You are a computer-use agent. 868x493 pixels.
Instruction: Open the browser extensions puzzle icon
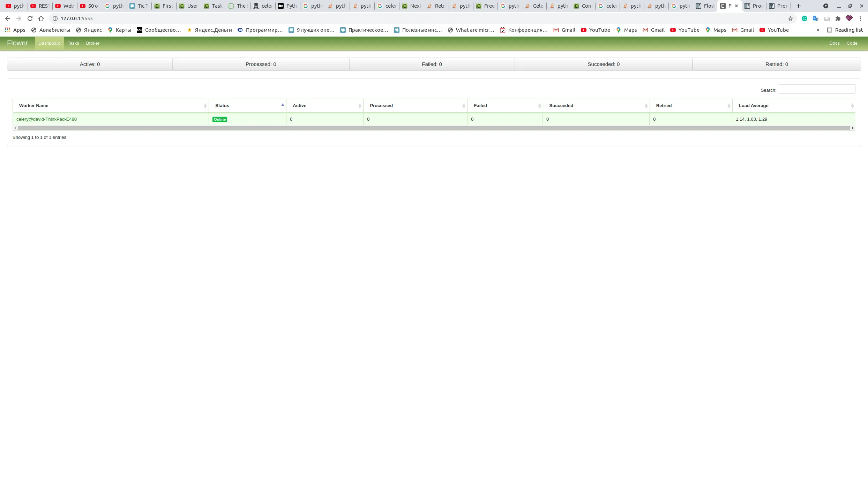tap(838, 18)
